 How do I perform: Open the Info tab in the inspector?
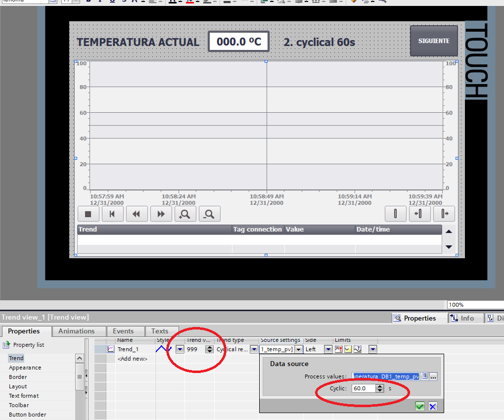pos(466,318)
